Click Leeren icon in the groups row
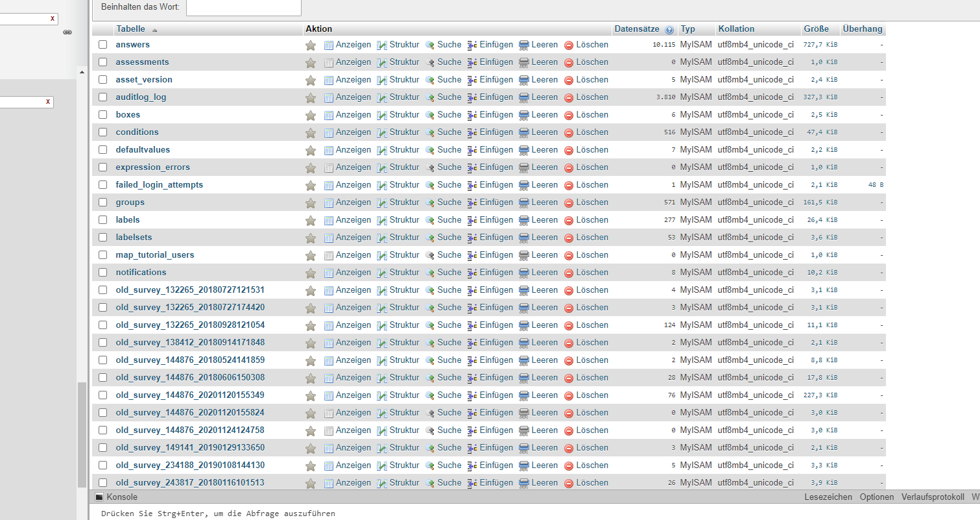Viewport: 980px width, 520px height. [x=524, y=203]
